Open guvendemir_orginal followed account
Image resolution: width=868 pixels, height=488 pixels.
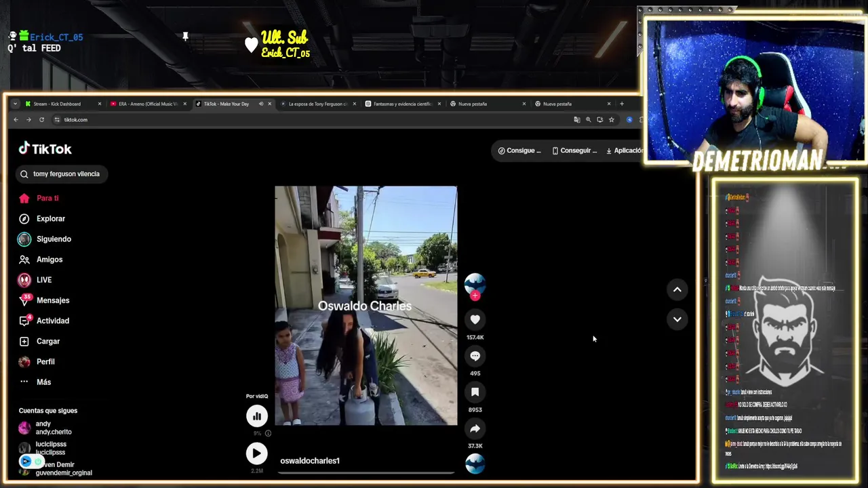point(56,468)
